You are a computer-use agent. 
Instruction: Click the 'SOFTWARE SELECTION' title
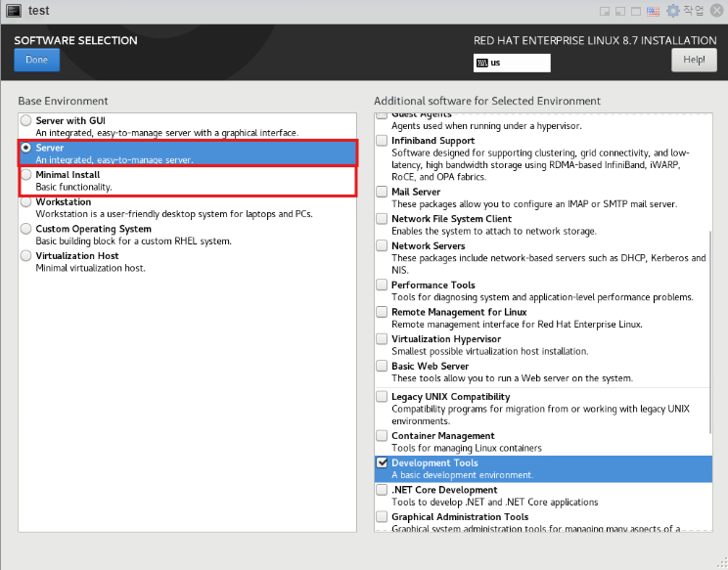(x=75, y=40)
